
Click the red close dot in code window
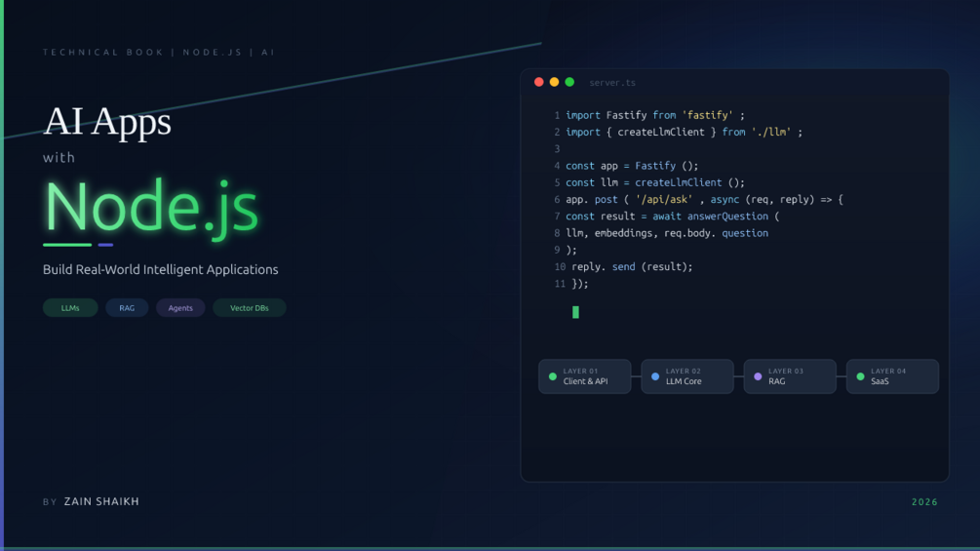pyautogui.click(x=538, y=82)
